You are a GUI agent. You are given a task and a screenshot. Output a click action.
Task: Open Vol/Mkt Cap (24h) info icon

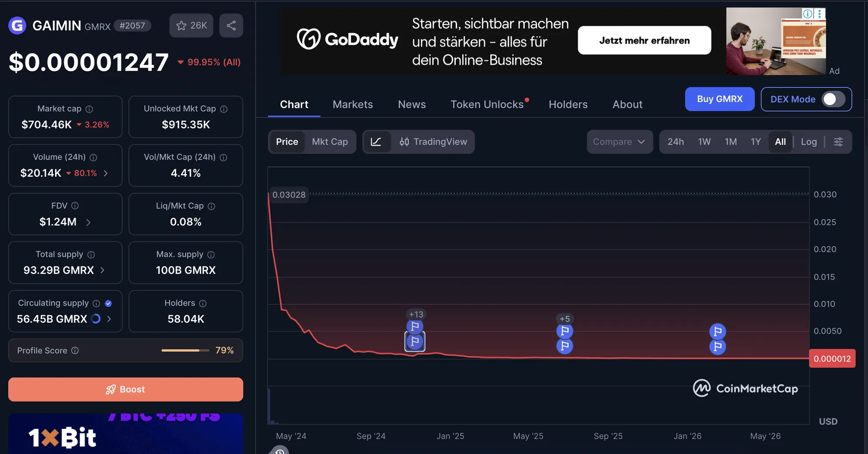click(x=224, y=157)
